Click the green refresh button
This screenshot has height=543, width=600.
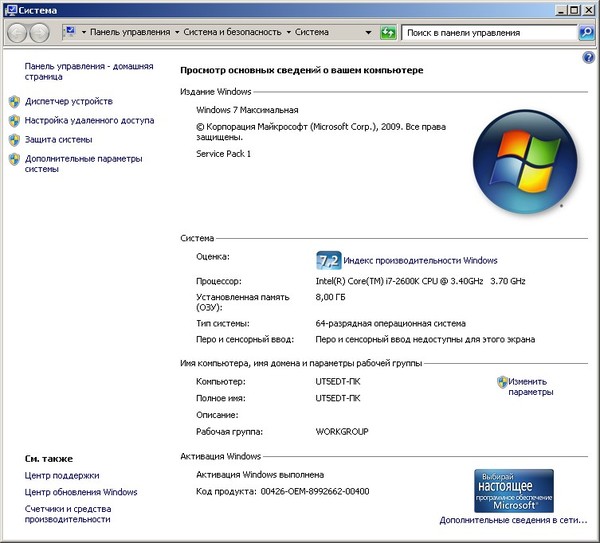pos(388,33)
